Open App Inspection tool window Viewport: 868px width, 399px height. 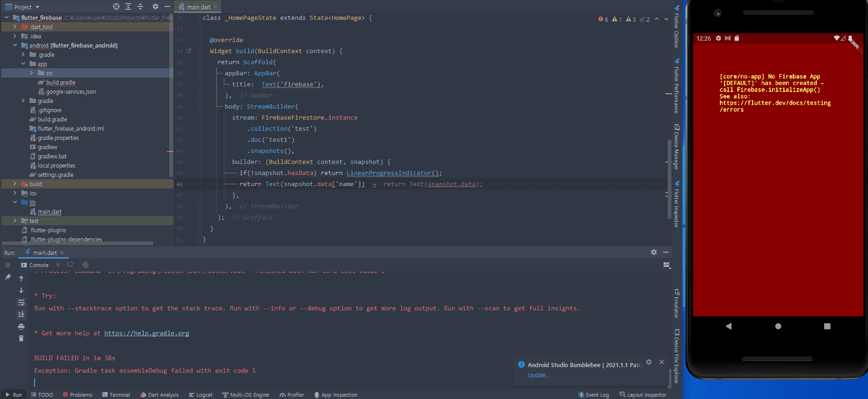[335, 395]
